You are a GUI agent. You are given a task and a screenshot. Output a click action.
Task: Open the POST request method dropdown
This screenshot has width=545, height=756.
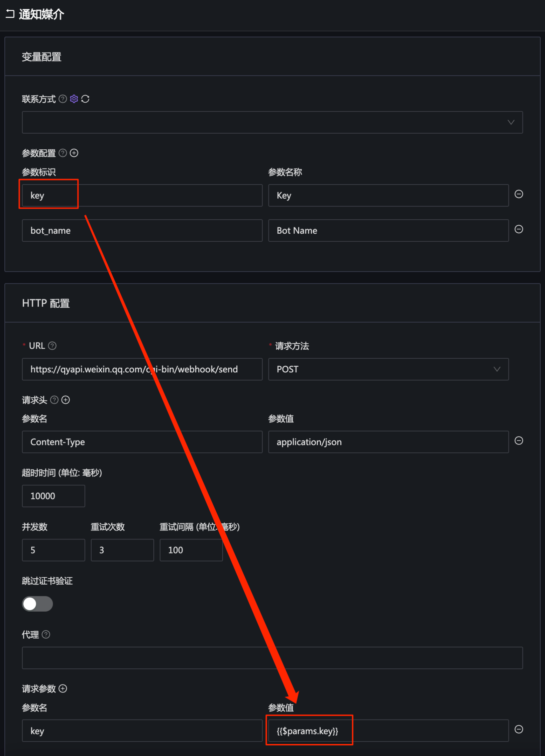[x=388, y=369]
